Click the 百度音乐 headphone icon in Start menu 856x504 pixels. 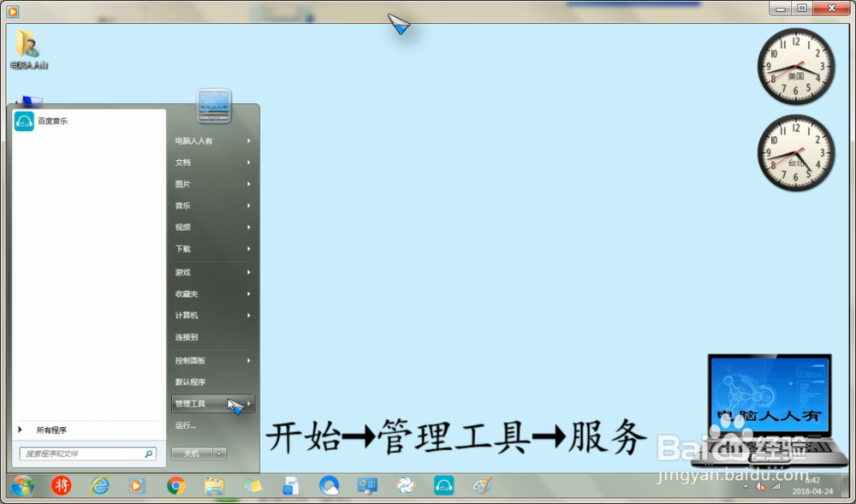pos(24,122)
